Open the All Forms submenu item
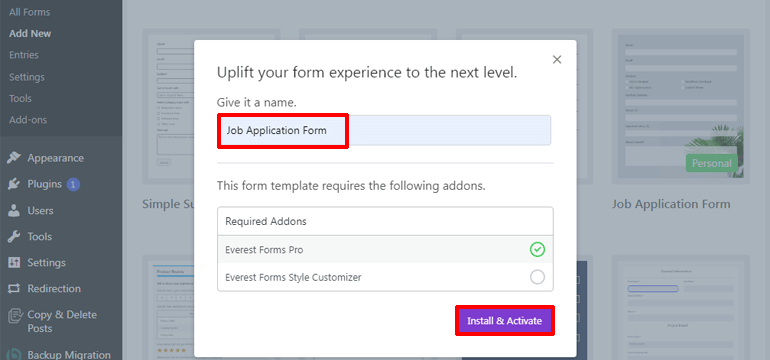 coord(29,12)
